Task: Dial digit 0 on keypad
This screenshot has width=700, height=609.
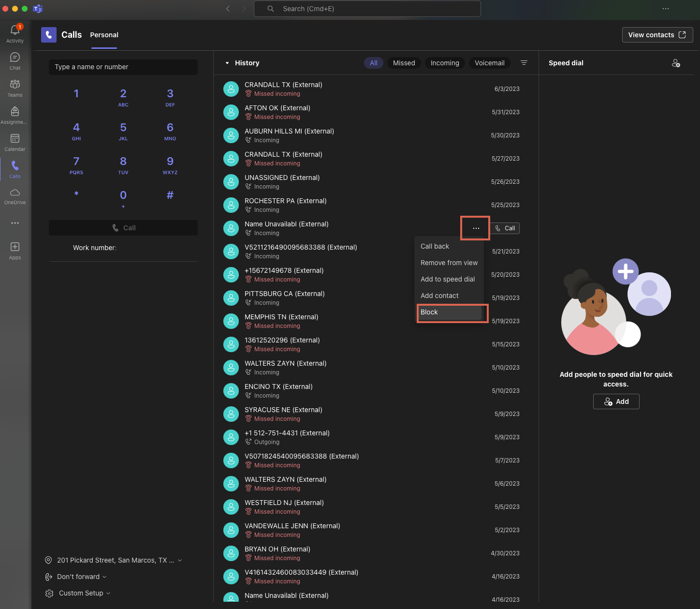Action: click(x=123, y=198)
